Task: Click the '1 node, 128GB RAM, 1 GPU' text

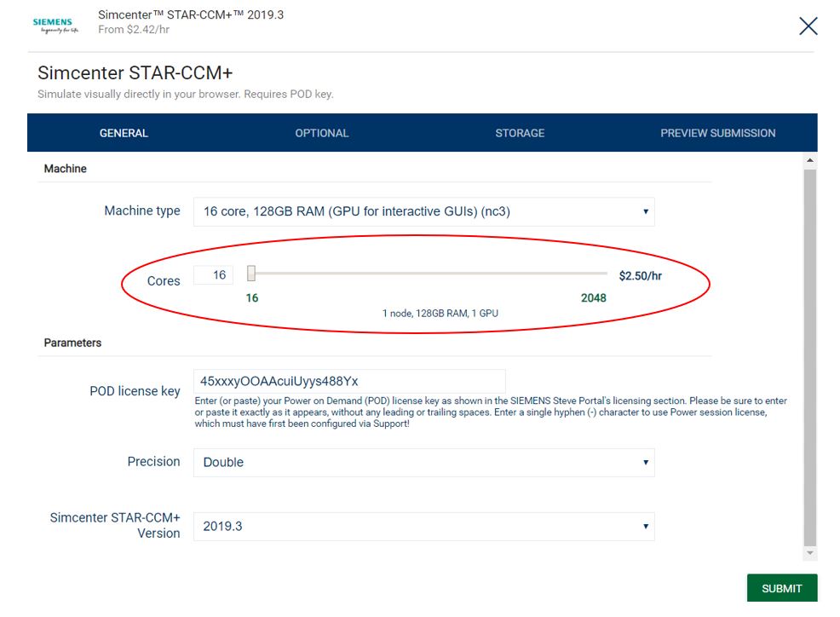Action: pyautogui.click(x=440, y=314)
